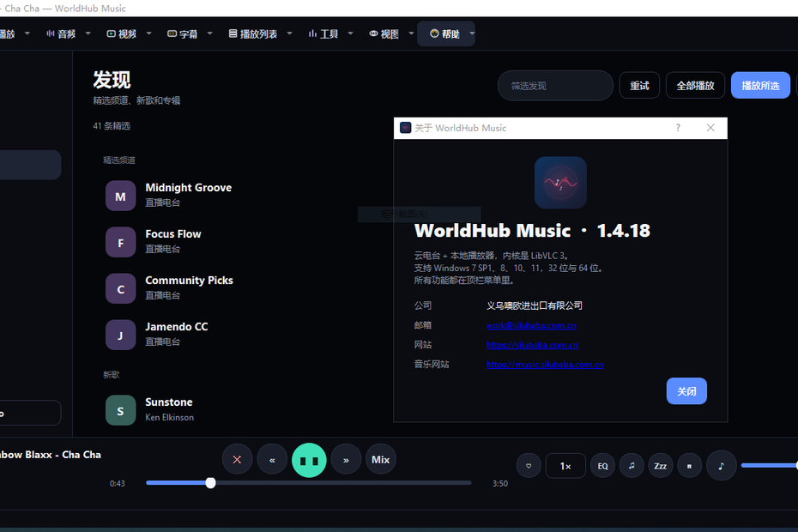Expand the dropdown arrow beside 帮助
The image size is (798, 532).
coord(472,33)
